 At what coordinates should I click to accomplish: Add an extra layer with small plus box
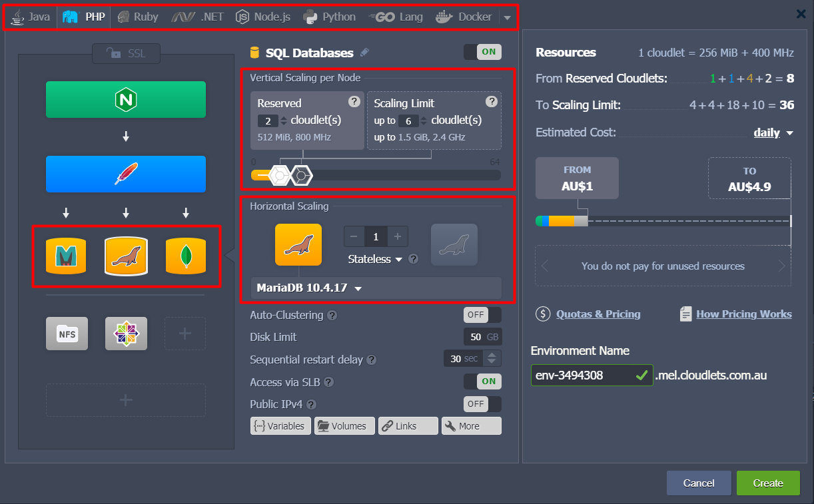(x=185, y=334)
